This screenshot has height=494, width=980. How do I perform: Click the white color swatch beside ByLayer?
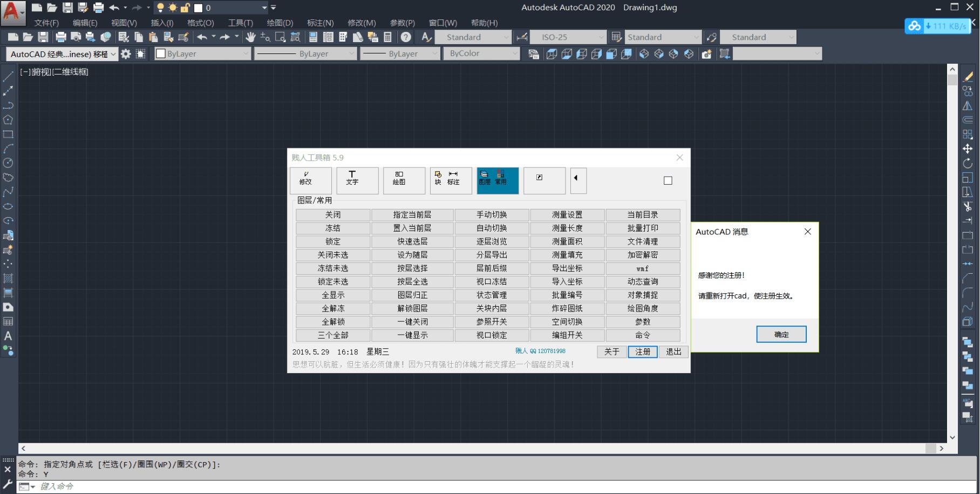coord(160,53)
